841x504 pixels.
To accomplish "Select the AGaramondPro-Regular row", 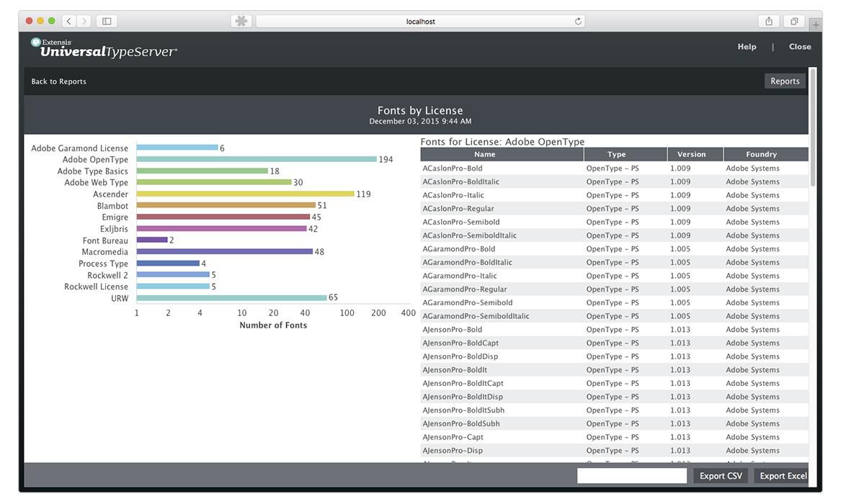I will click(614, 289).
